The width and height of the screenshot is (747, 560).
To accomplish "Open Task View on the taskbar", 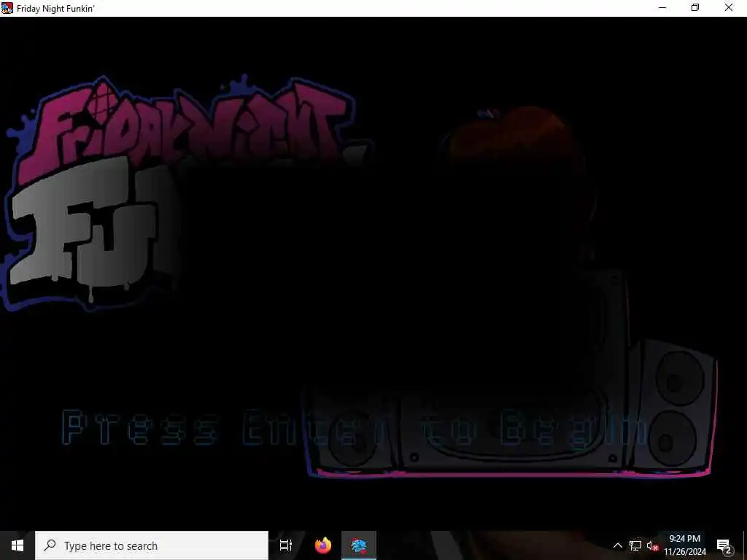I will 286,545.
